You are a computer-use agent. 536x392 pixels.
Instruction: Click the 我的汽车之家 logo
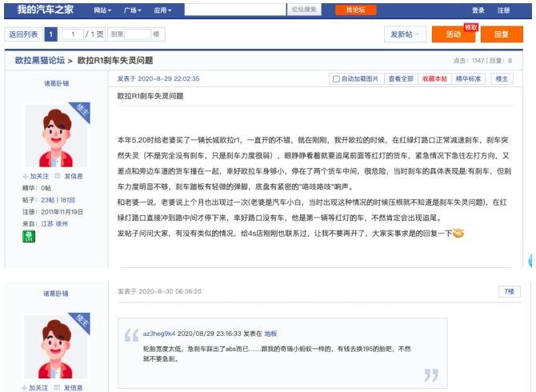[x=45, y=10]
